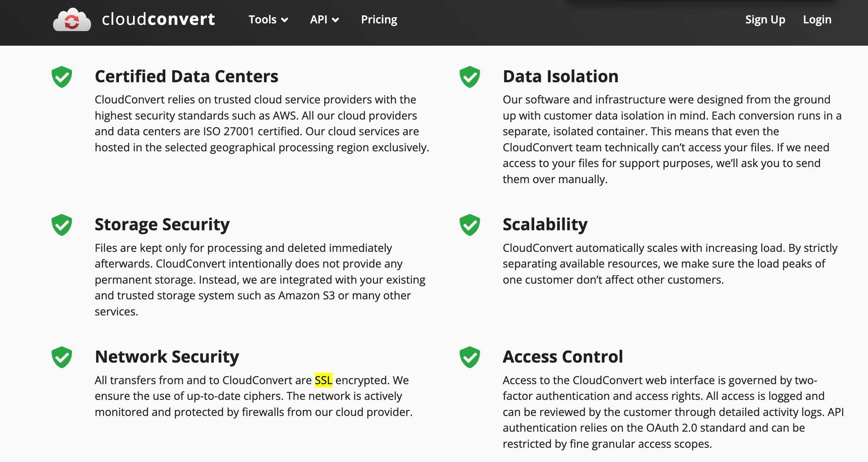Click the green shield beside Scalability
The image size is (868, 462).
(469, 225)
